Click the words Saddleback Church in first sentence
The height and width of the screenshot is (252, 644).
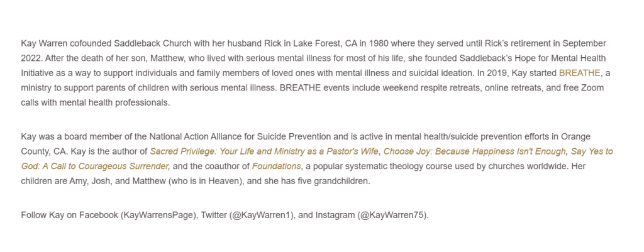(x=146, y=43)
